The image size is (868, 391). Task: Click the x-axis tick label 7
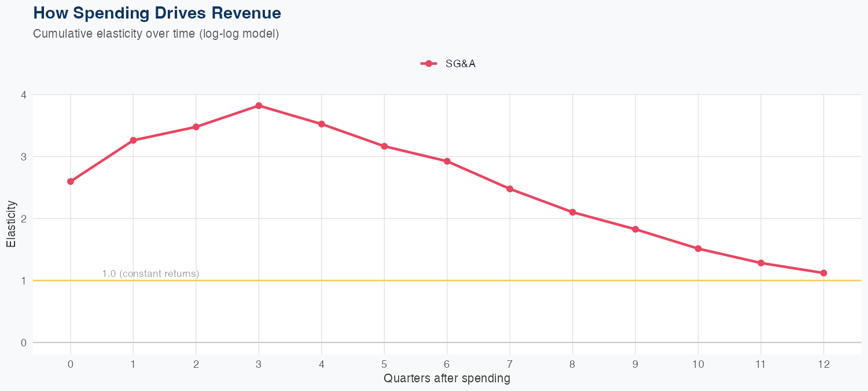point(510,364)
